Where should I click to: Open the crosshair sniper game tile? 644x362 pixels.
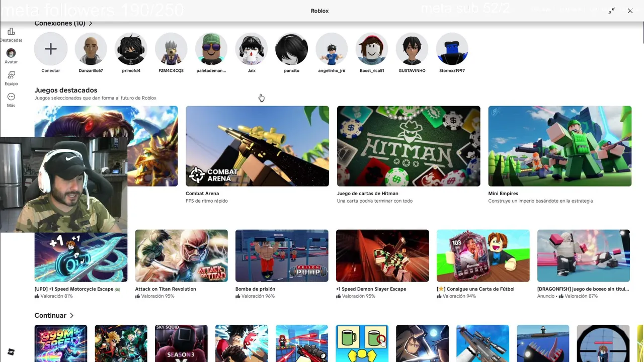(x=603, y=343)
